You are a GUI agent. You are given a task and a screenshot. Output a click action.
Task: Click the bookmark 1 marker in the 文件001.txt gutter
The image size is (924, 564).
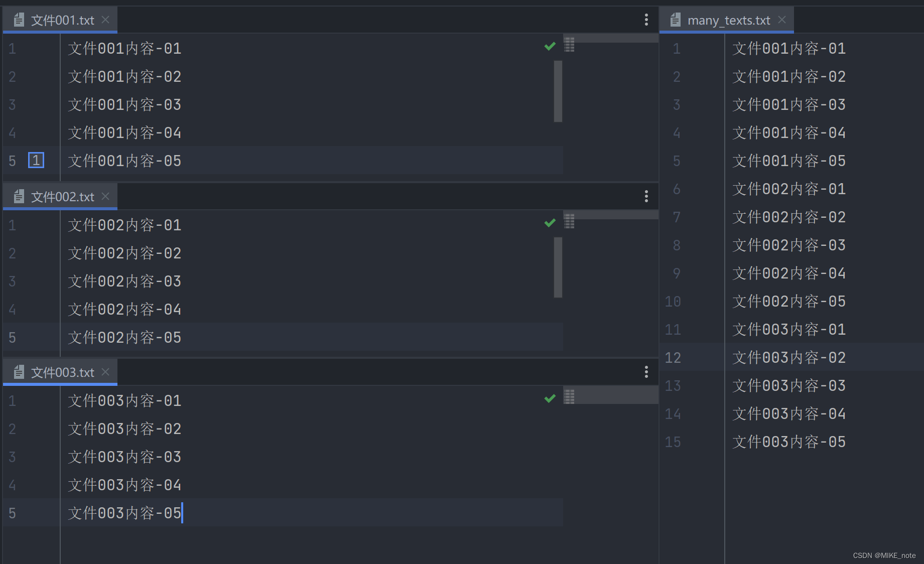36,160
